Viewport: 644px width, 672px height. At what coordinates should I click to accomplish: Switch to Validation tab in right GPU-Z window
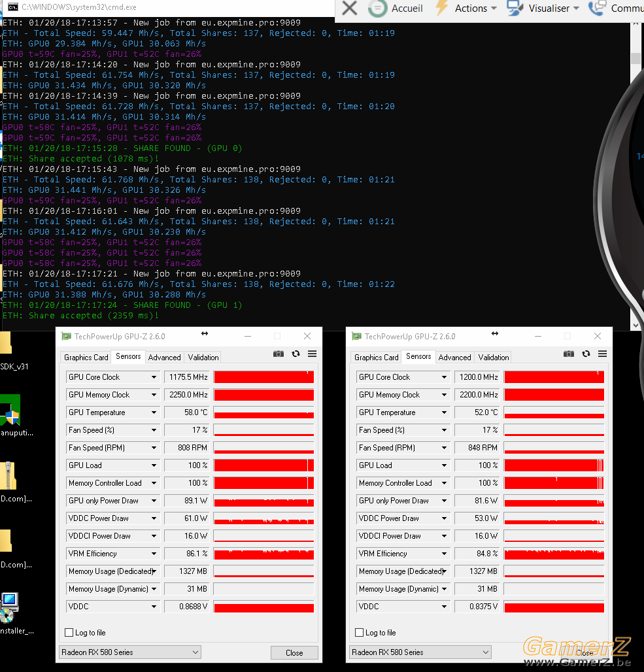click(x=494, y=358)
